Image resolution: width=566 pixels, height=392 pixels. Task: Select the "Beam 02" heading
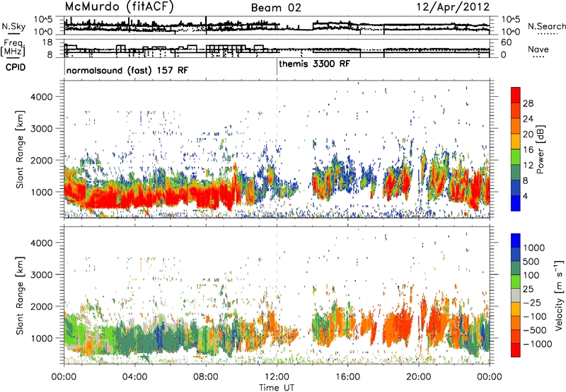pyautogui.click(x=276, y=8)
